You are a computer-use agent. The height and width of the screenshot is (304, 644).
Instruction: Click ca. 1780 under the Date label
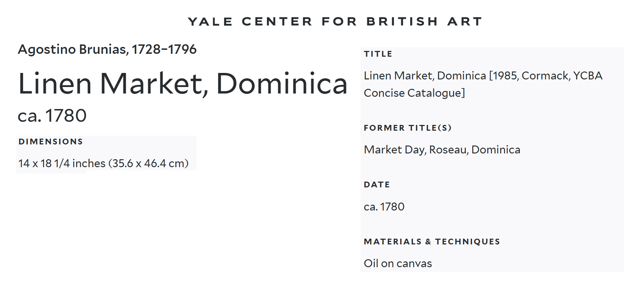pyautogui.click(x=384, y=207)
